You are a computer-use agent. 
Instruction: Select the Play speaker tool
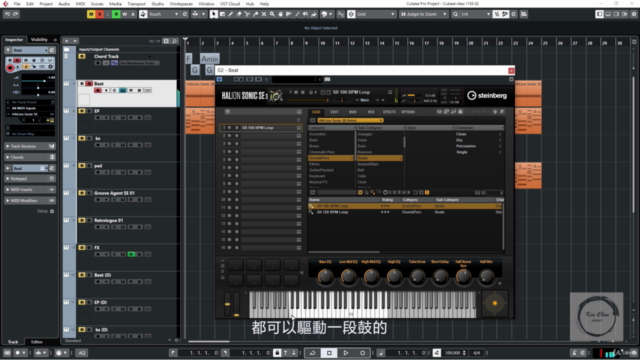pyautogui.click(x=305, y=14)
